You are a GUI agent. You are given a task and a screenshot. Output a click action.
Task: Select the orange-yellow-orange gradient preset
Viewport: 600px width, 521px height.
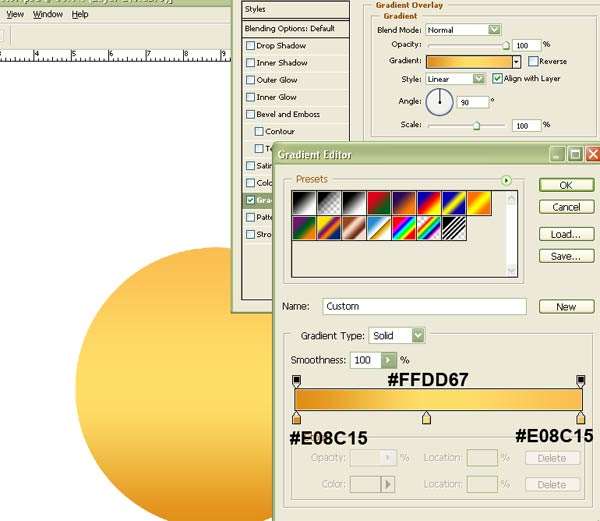478,203
